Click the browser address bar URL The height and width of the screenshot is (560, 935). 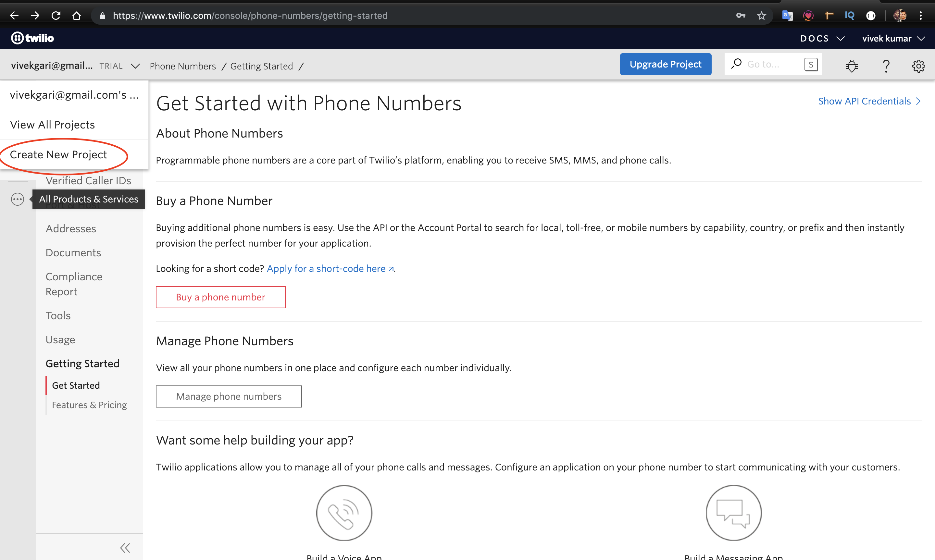coord(250,16)
